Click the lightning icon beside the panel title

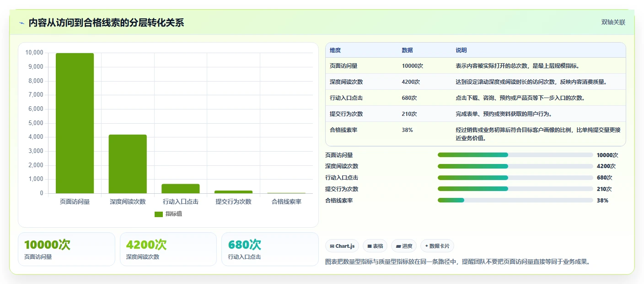(21, 23)
